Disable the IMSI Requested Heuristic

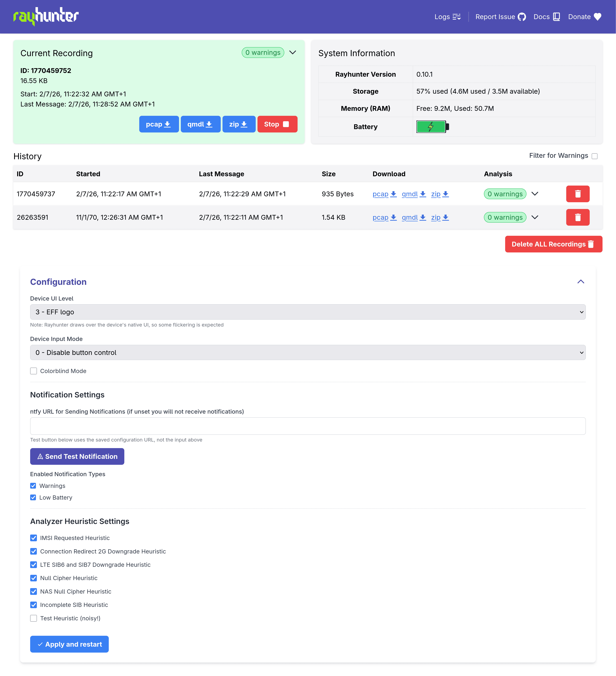coord(34,538)
